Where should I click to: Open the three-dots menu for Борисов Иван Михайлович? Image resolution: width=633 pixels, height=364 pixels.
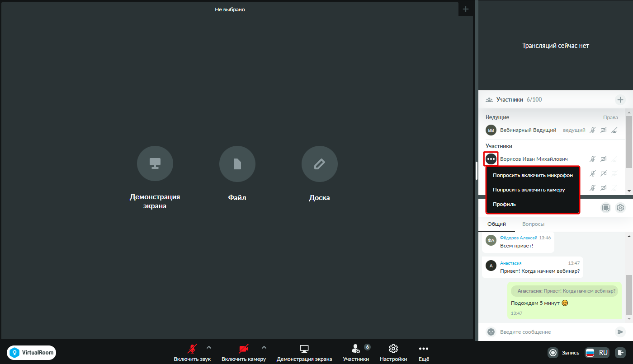click(x=491, y=159)
